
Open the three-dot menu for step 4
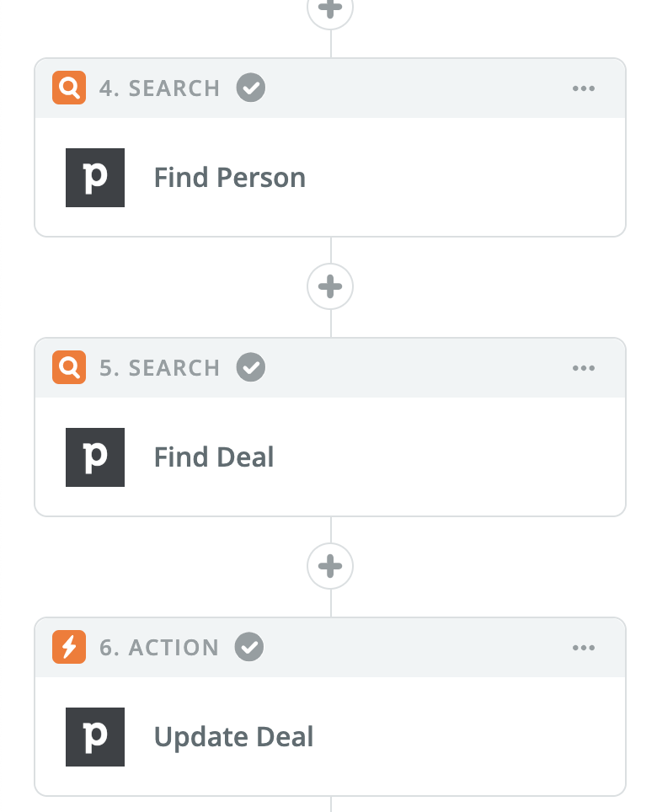pyautogui.click(x=584, y=88)
